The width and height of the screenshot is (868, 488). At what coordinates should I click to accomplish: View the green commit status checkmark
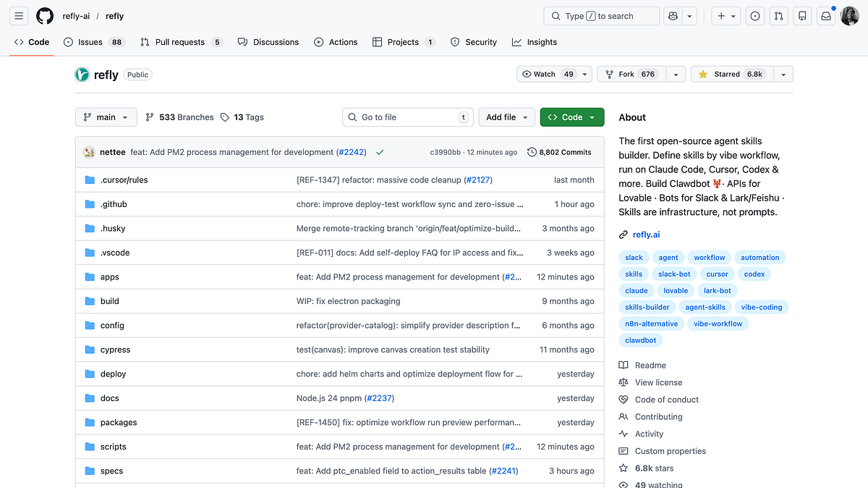[380, 152]
